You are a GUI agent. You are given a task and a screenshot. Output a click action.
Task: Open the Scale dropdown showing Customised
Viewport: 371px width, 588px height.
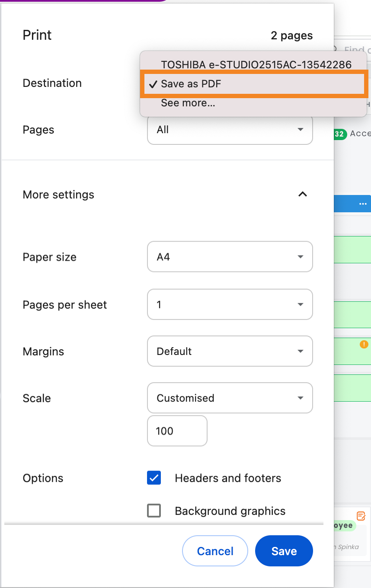(x=230, y=398)
